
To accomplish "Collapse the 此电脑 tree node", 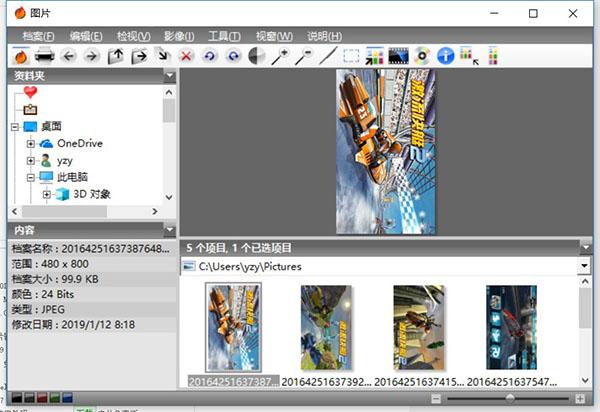I will point(31,178).
